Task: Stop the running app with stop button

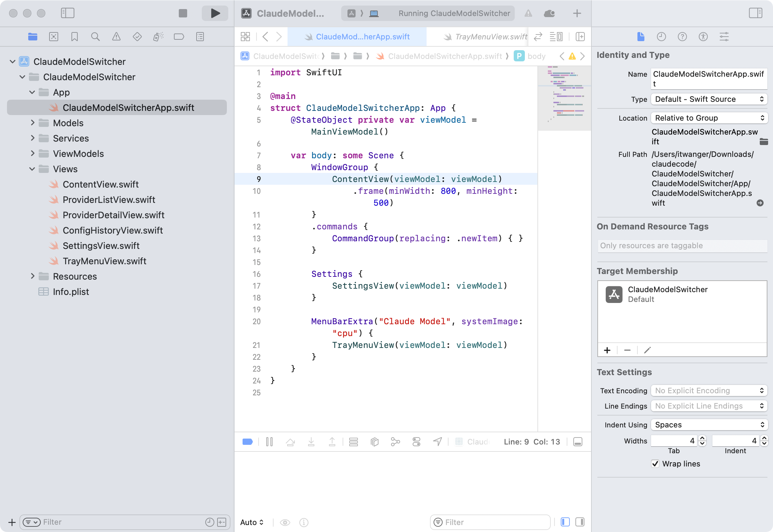Action: pos(183,13)
